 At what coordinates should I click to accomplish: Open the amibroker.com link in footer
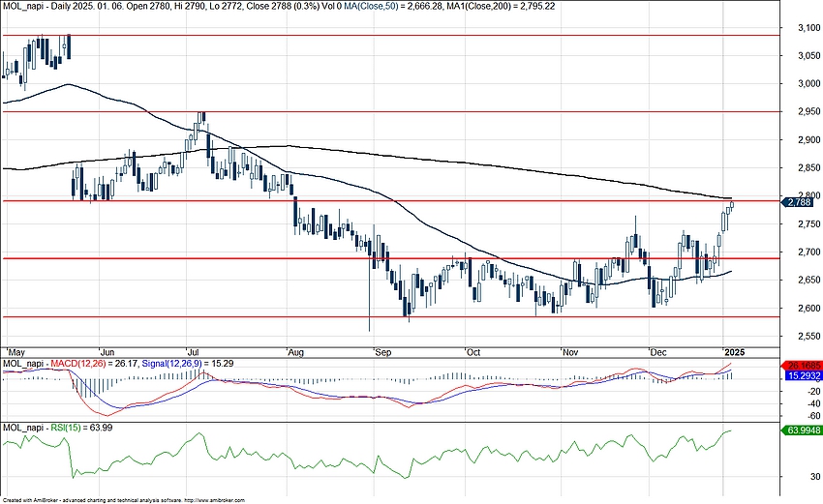(x=215, y=501)
